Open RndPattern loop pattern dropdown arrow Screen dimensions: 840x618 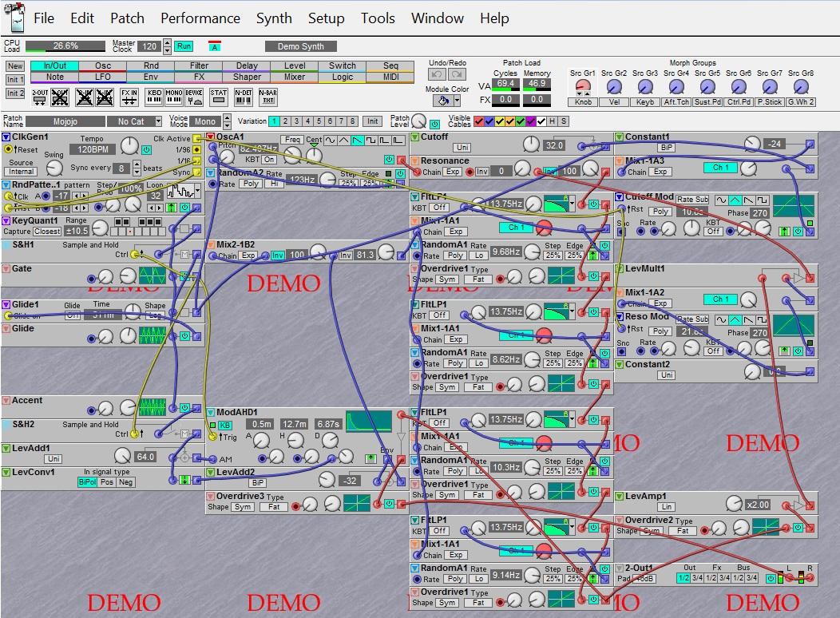(x=198, y=191)
